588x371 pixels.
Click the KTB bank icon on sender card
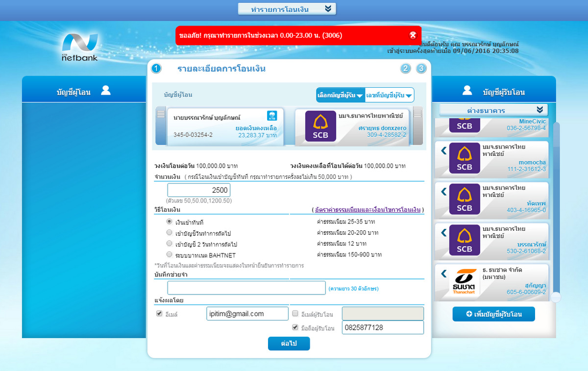pos(272,116)
